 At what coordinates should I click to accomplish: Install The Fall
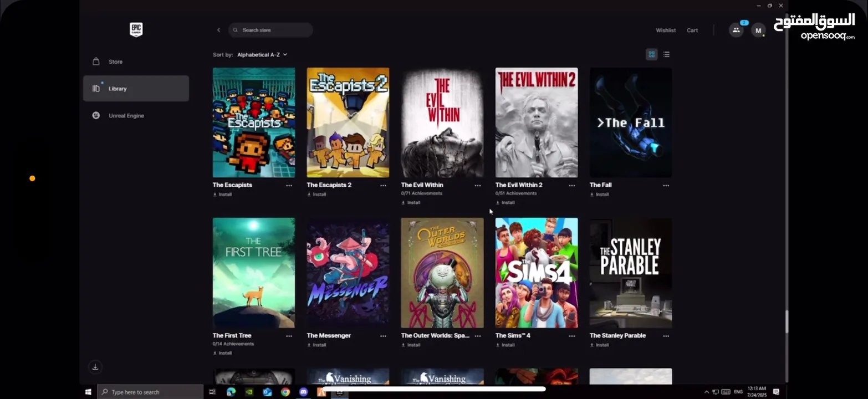pos(599,195)
